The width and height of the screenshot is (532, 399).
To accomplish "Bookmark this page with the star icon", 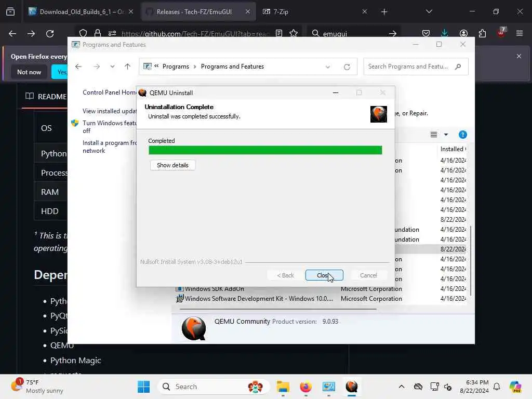I will pos(294,33).
